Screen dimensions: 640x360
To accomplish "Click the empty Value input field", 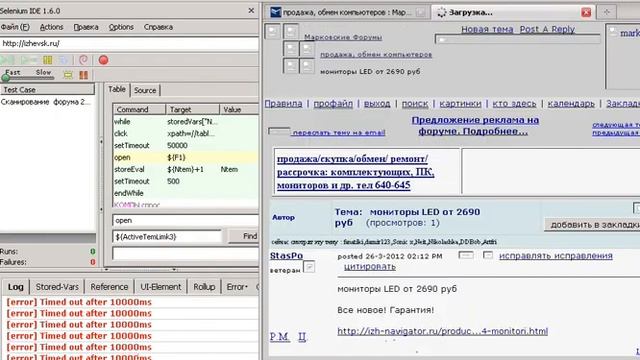I will [x=186, y=253].
